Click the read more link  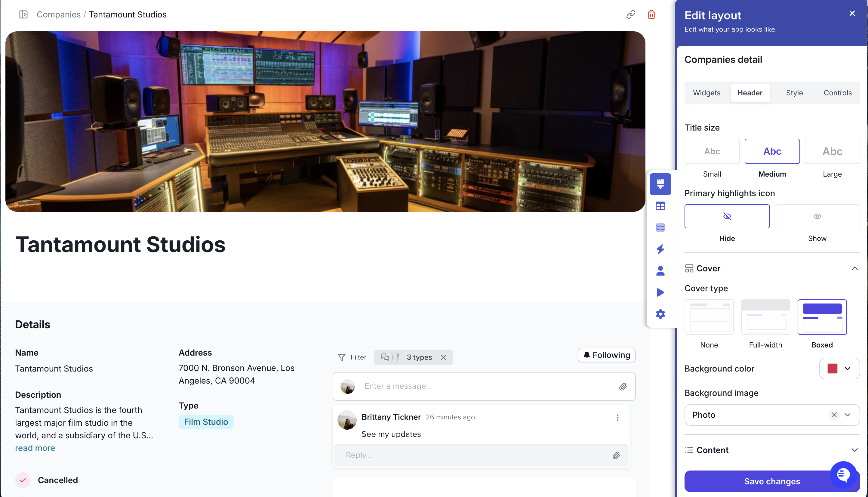point(35,448)
